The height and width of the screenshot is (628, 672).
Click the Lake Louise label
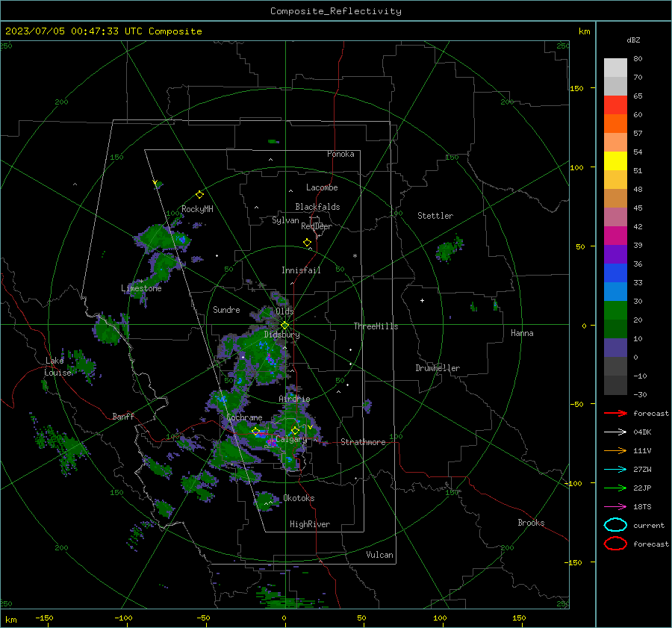coord(57,367)
